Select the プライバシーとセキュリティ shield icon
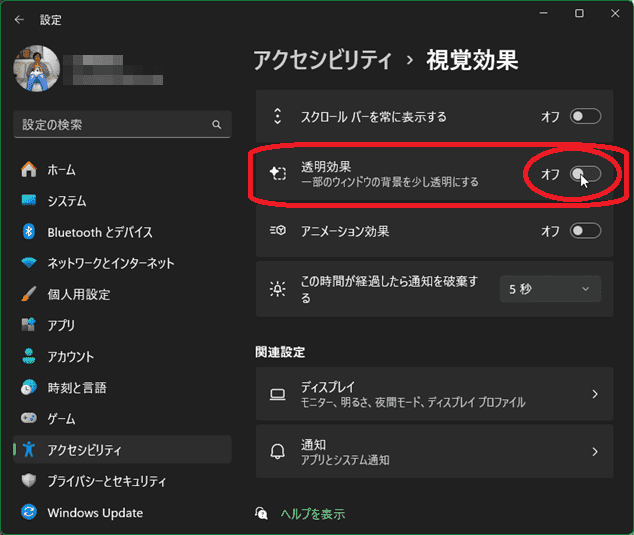The height and width of the screenshot is (535, 634). 28,481
